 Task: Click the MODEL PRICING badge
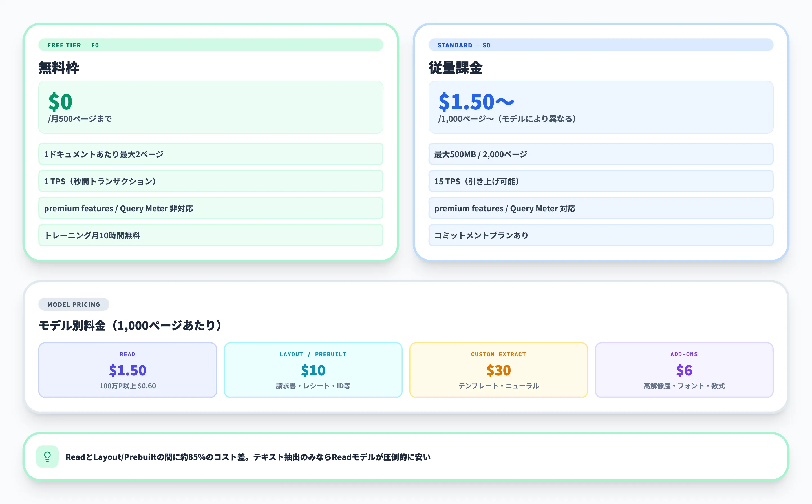pos(74,304)
